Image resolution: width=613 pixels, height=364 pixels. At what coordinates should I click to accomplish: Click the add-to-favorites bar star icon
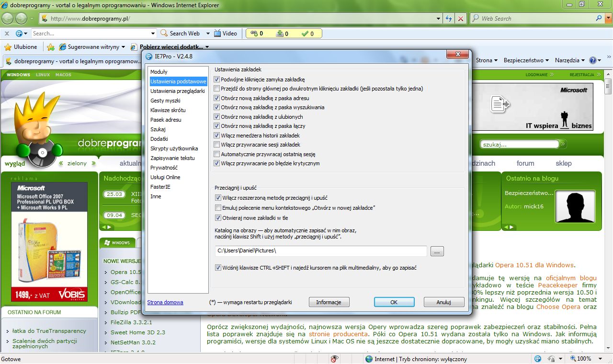tap(51, 47)
